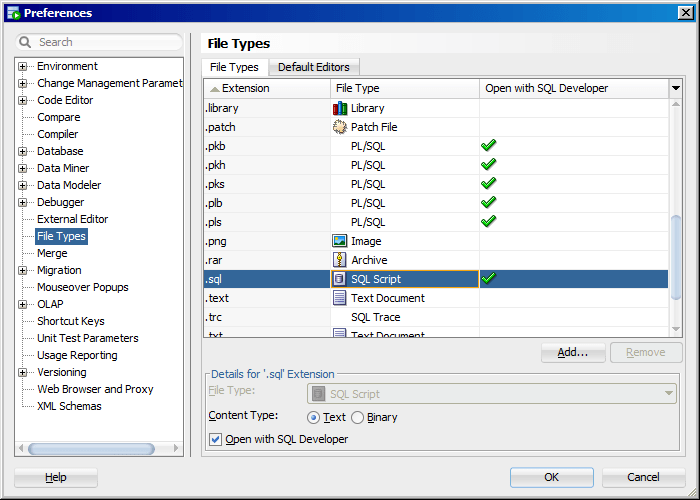Image resolution: width=700 pixels, height=500 pixels.
Task: Expand the Code Editor node
Action: coord(22,100)
